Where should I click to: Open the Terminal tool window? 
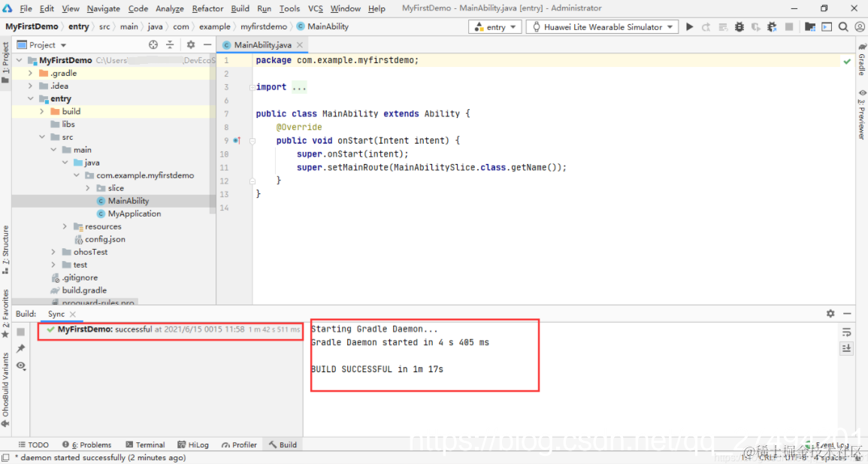(145, 444)
